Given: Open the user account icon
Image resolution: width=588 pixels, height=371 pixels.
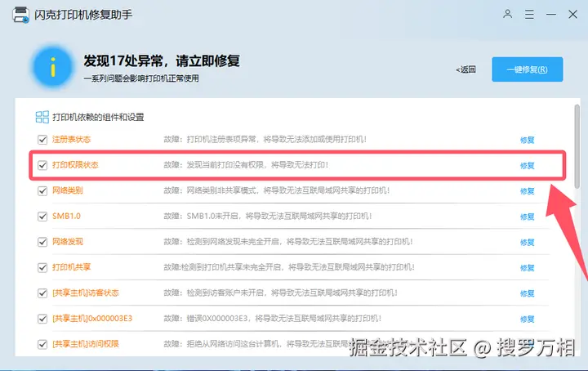Looking at the screenshot, I should 507,14.
